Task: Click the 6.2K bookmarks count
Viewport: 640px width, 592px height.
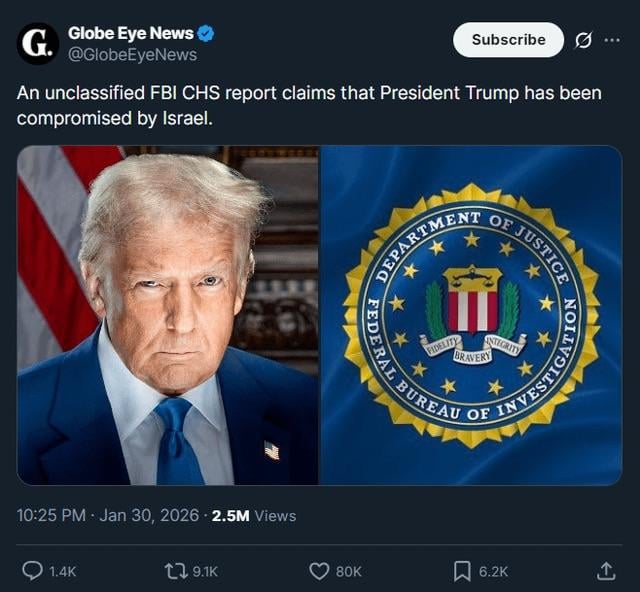Action: 493,571
